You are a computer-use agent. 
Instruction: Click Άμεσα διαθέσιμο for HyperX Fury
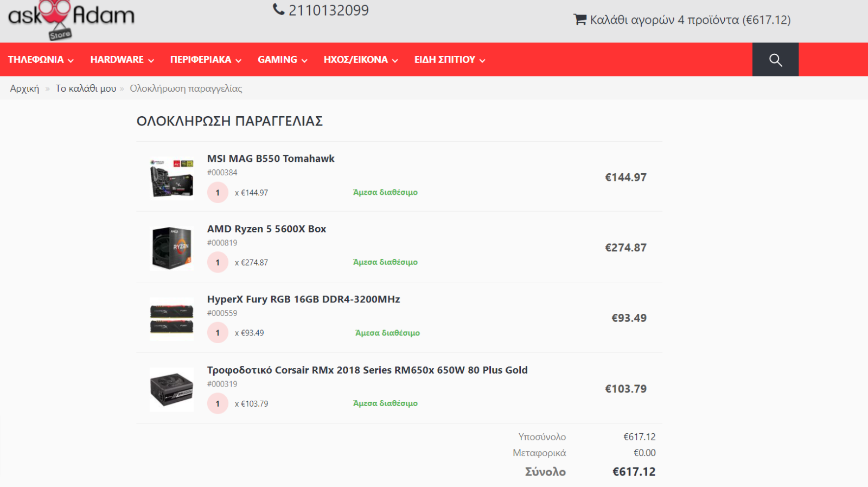(x=387, y=333)
